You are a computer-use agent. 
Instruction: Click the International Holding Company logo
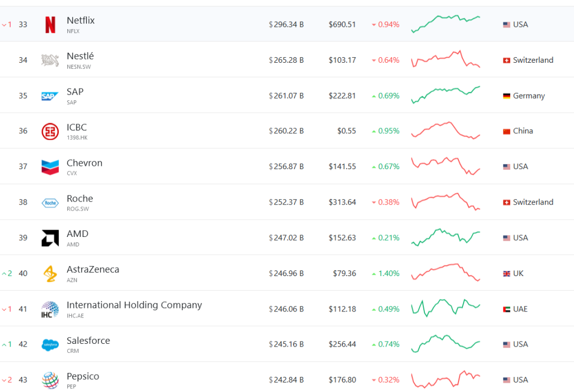pos(50,309)
